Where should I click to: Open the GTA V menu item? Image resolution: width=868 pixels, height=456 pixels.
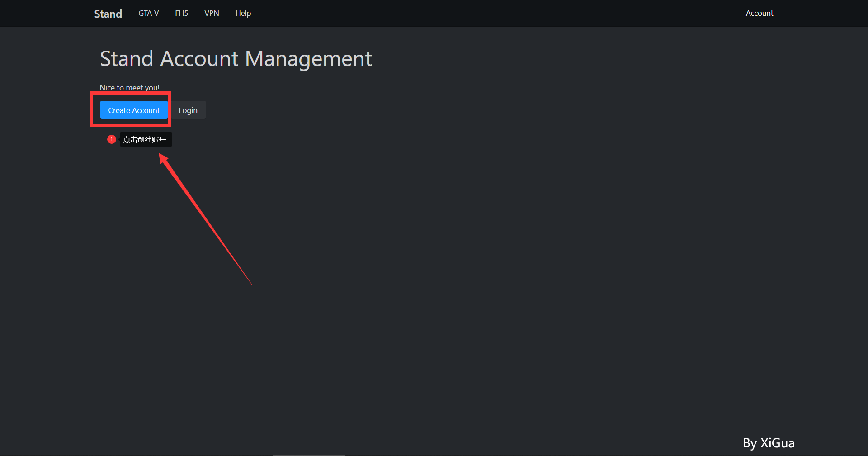tap(148, 14)
